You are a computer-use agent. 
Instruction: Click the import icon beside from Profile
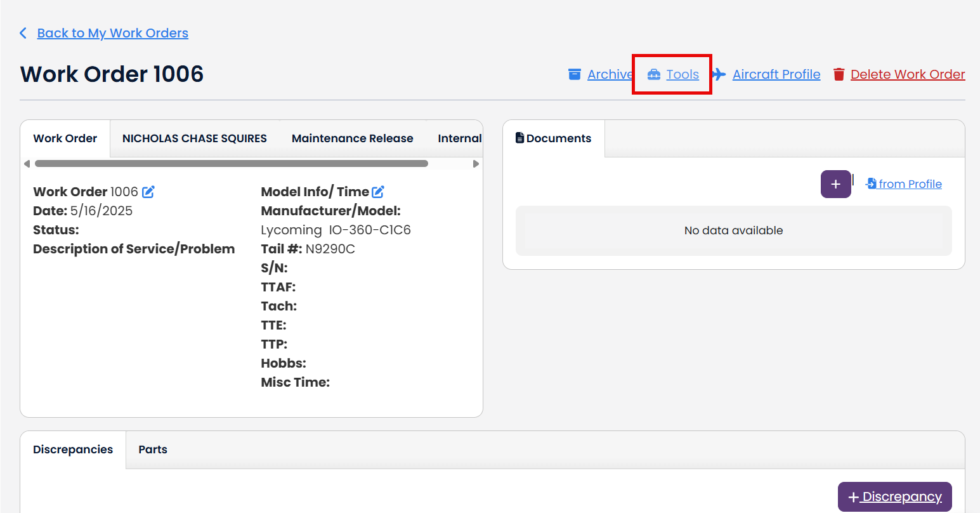click(x=870, y=183)
